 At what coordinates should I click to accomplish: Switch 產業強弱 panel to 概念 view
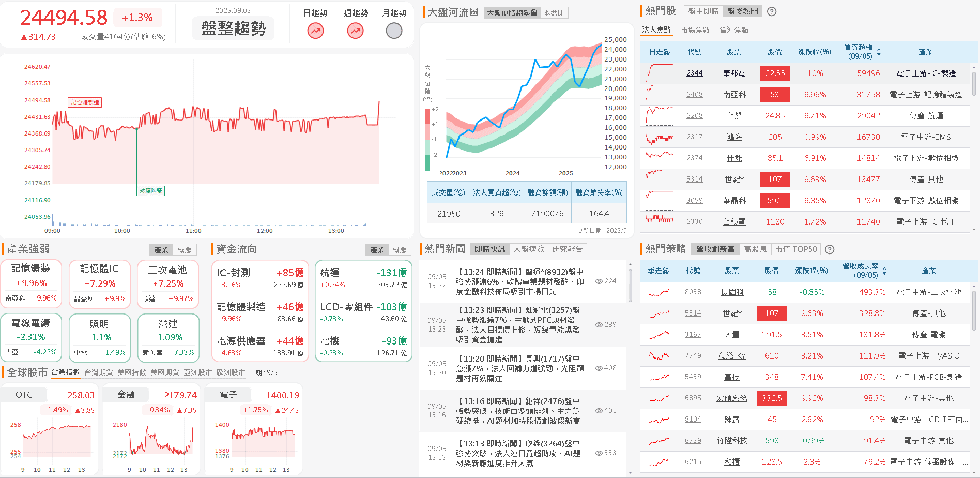pos(186,249)
